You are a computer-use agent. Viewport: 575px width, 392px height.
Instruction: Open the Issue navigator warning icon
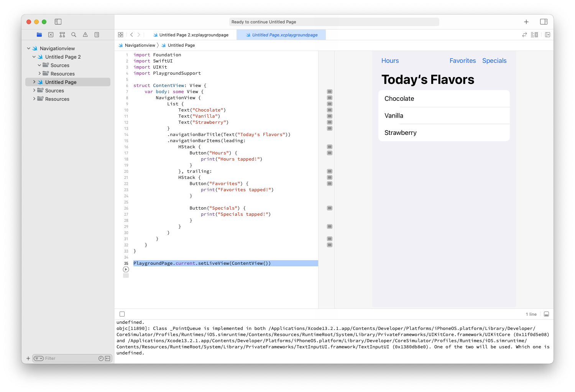point(85,35)
